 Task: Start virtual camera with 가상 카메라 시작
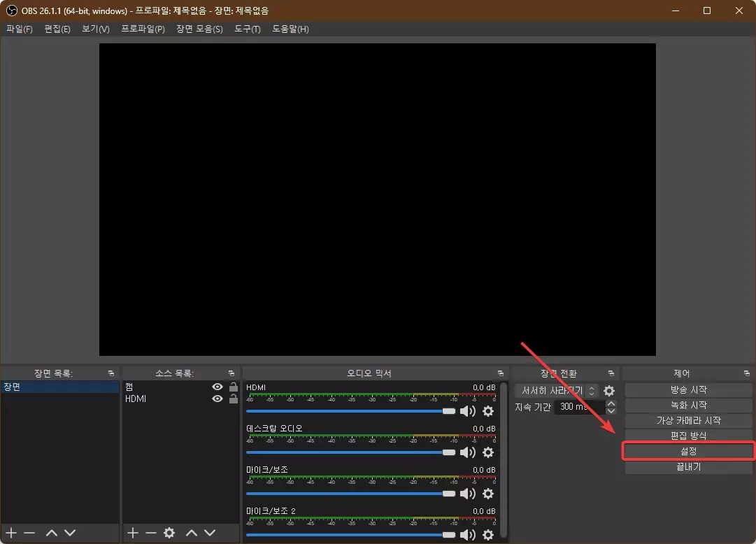click(x=688, y=420)
